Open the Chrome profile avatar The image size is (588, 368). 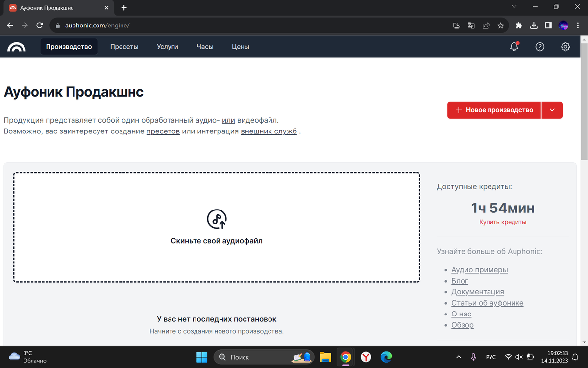[x=563, y=25]
